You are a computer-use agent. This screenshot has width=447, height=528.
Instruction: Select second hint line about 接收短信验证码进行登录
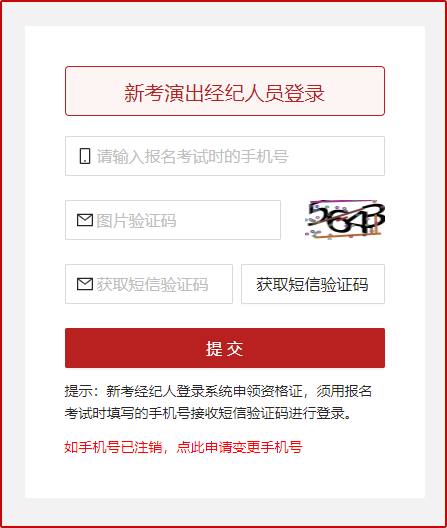pos(208,413)
